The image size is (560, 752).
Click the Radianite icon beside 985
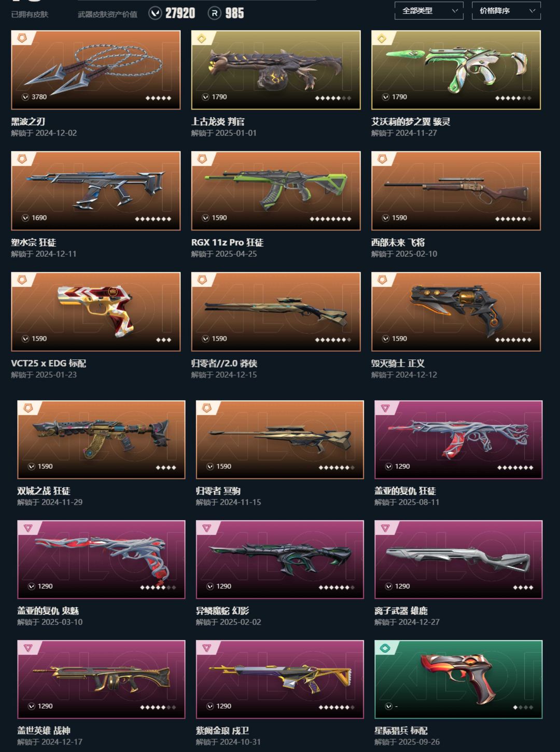(x=215, y=13)
